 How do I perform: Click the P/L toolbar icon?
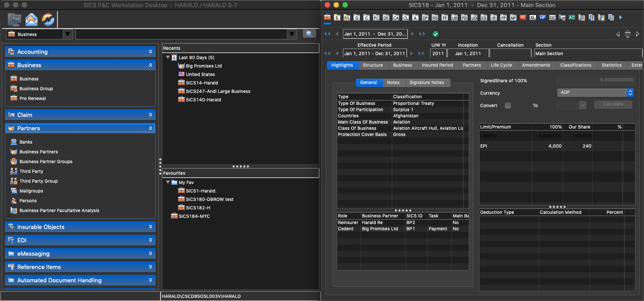click(346, 18)
